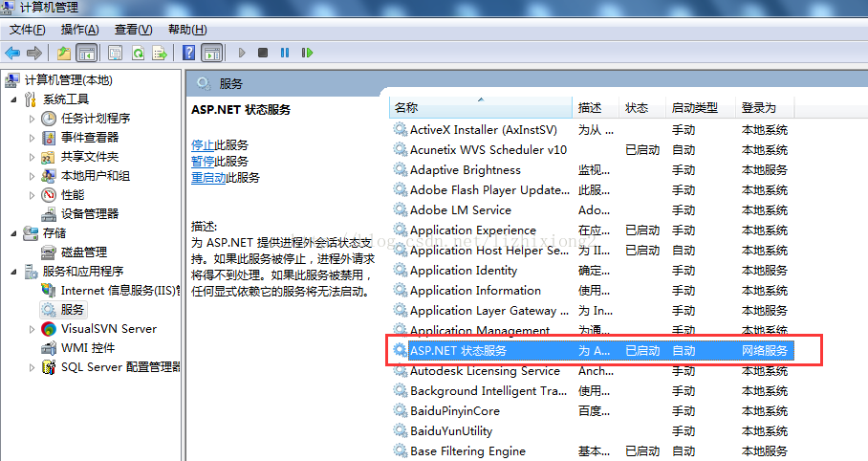Select the ASP.NET 状态服务 row
The height and width of the screenshot is (461, 868).
[x=593, y=351]
